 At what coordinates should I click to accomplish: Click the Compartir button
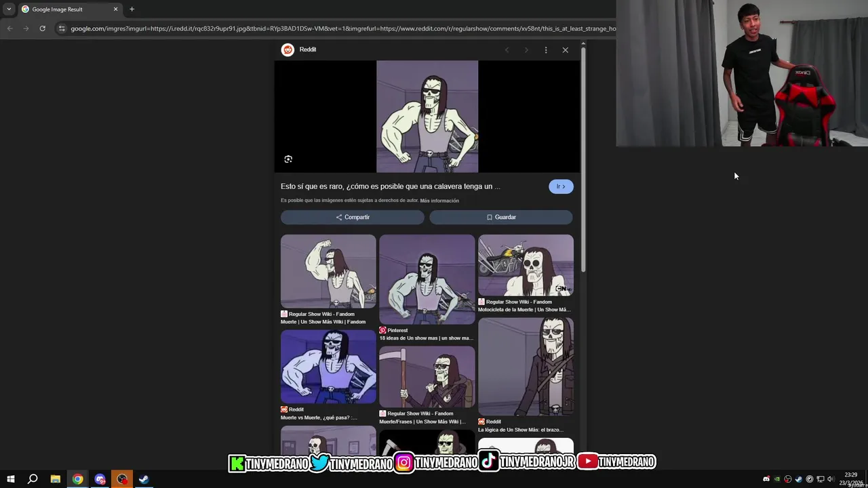coord(353,217)
